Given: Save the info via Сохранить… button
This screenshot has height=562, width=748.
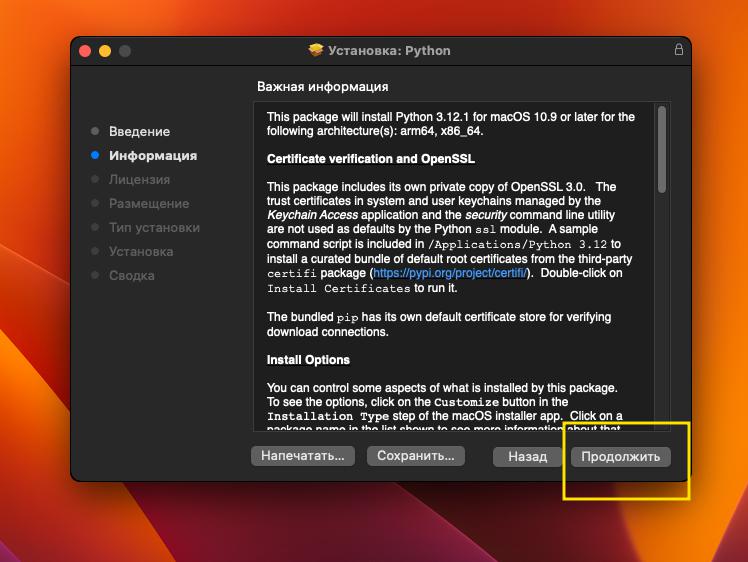Looking at the screenshot, I should tap(416, 456).
